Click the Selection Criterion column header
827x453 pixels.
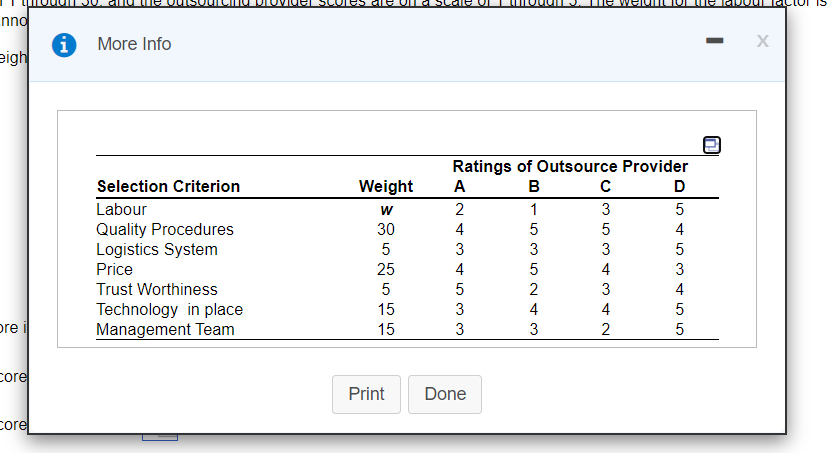click(x=168, y=186)
